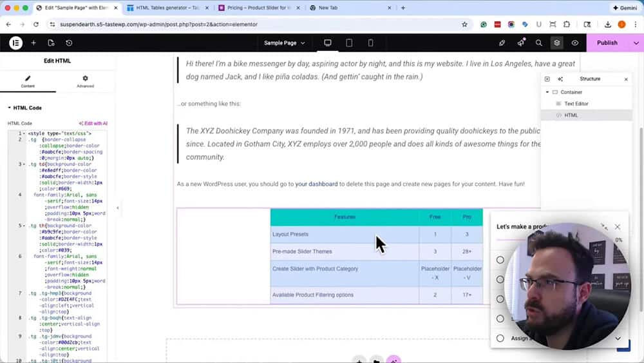
Task: Open the launchpad rocket icon in top bar
Action: pyautogui.click(x=502, y=43)
